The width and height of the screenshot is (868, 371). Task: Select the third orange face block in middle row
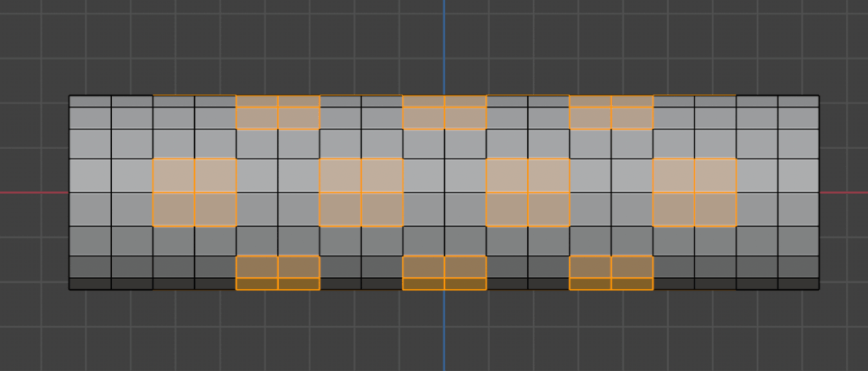click(527, 192)
